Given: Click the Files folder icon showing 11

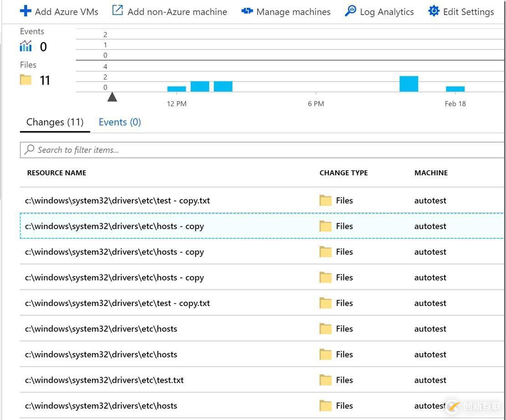Looking at the screenshot, I should pos(26,80).
